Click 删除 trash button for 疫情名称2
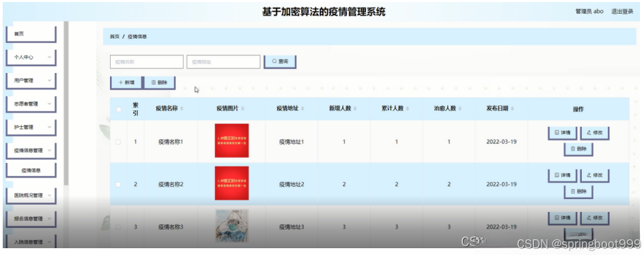Image resolution: width=644 pixels, height=255 pixels. coord(578,192)
